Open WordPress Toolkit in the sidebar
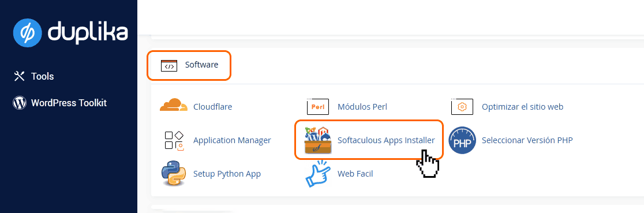The width and height of the screenshot is (644, 213). [x=69, y=103]
